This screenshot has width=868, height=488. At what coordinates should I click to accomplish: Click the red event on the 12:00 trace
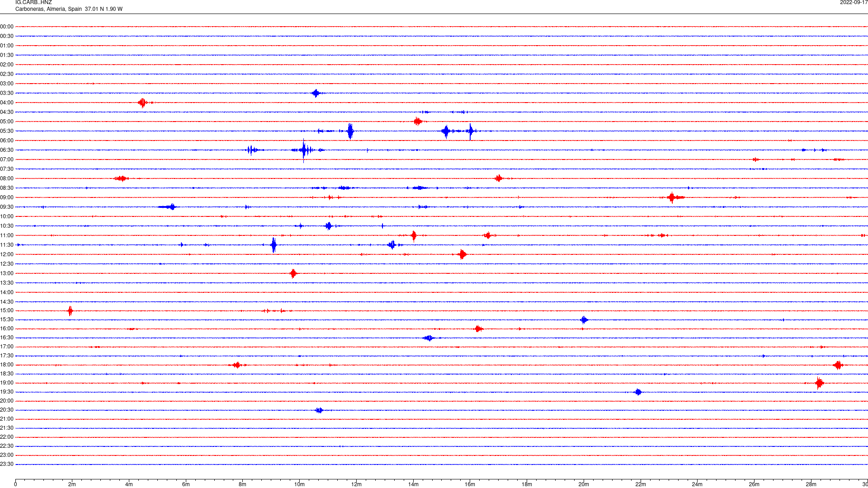coord(462,254)
